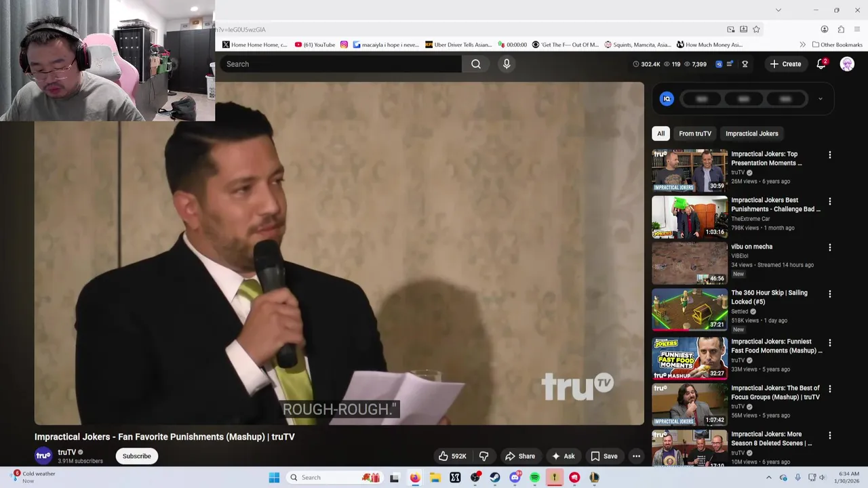Viewport: 868px width, 488px height.
Task: Select the From truTV filter chip
Action: click(695, 134)
